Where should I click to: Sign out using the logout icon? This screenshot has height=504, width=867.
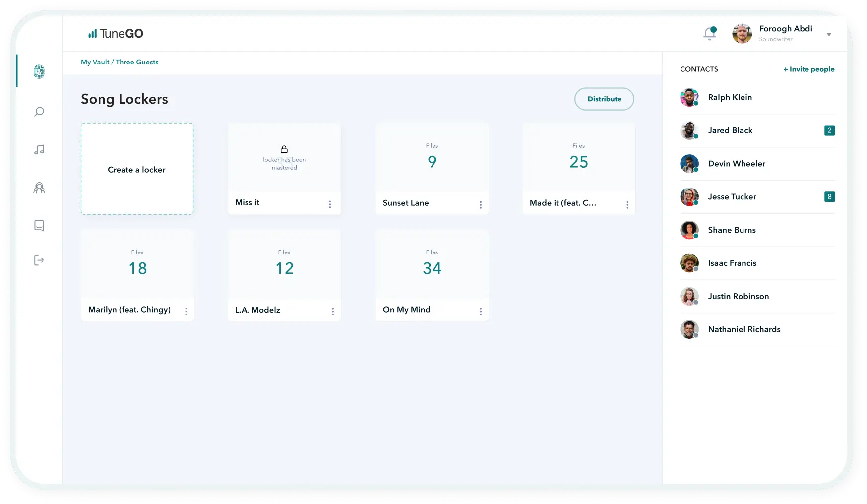(39, 260)
